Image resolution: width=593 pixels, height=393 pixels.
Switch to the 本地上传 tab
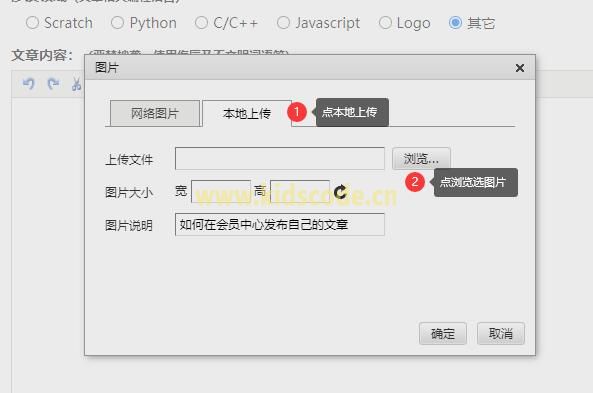point(247,113)
